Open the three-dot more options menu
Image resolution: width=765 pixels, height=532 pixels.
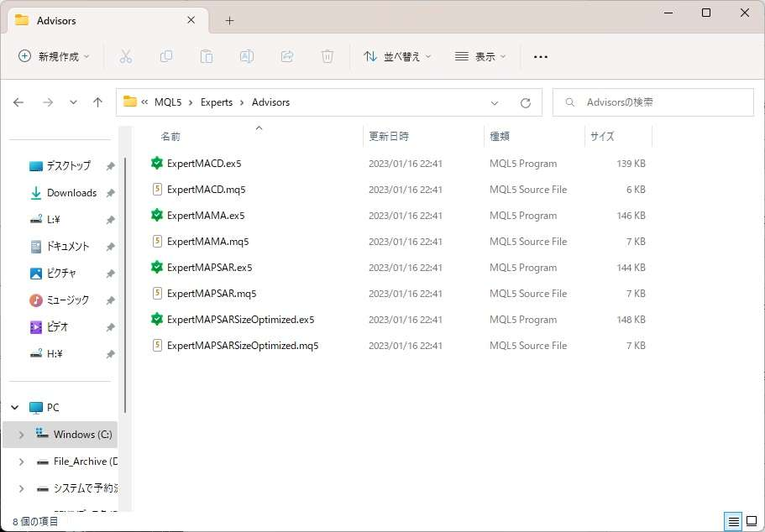click(x=541, y=56)
